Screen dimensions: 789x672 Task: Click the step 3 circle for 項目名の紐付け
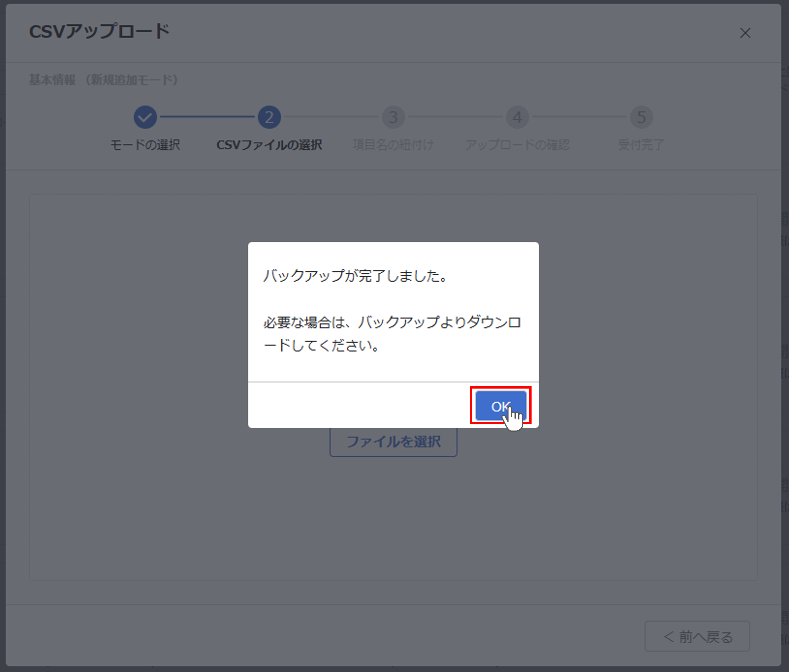[393, 117]
